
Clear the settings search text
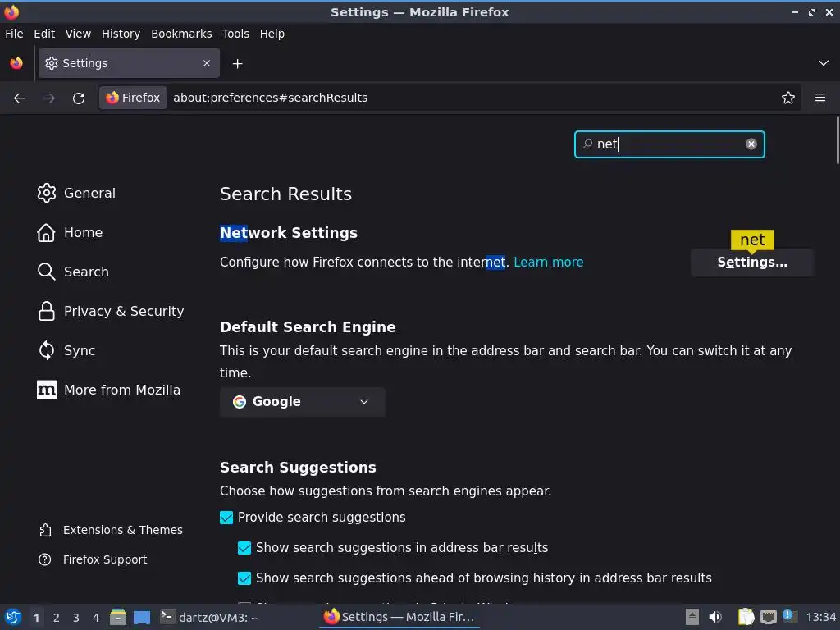click(x=751, y=144)
